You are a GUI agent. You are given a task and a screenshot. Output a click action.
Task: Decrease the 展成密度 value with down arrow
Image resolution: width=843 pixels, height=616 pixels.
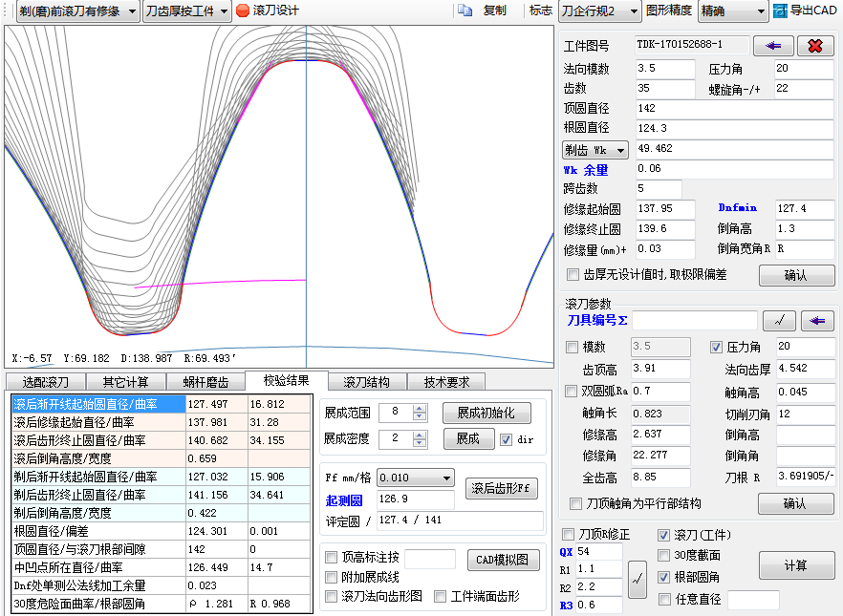point(420,443)
